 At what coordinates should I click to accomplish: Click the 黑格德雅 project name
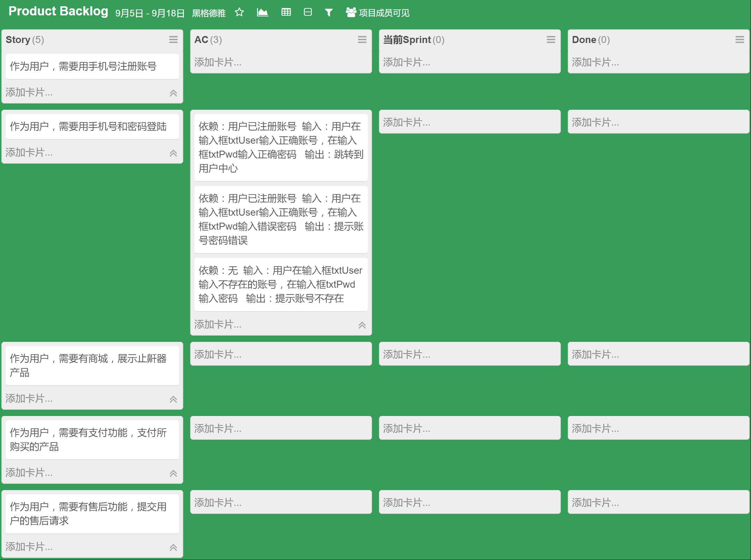coord(209,13)
